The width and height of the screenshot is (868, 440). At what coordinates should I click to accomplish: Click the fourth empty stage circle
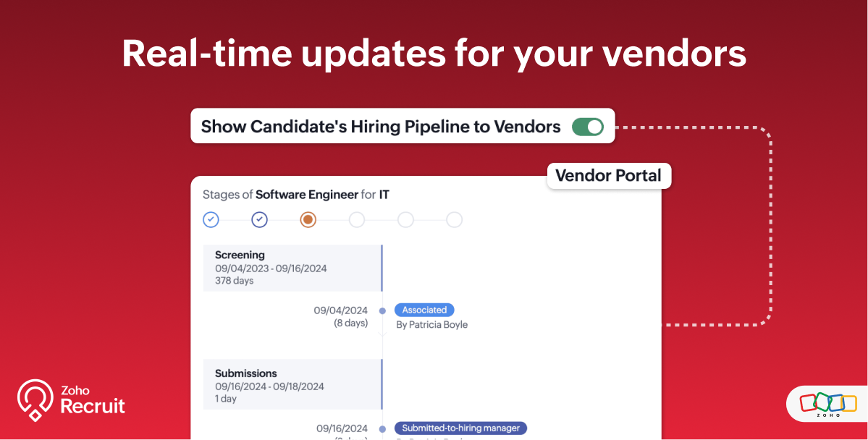357,219
